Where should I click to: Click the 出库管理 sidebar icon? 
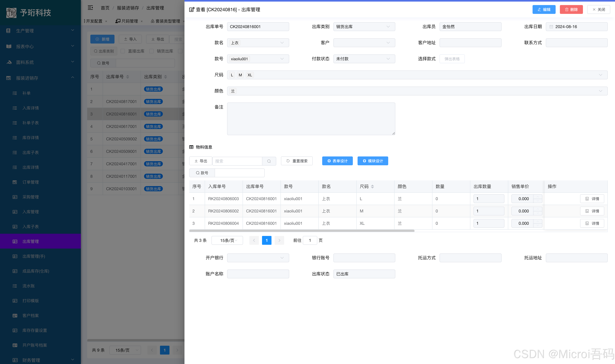point(15,241)
